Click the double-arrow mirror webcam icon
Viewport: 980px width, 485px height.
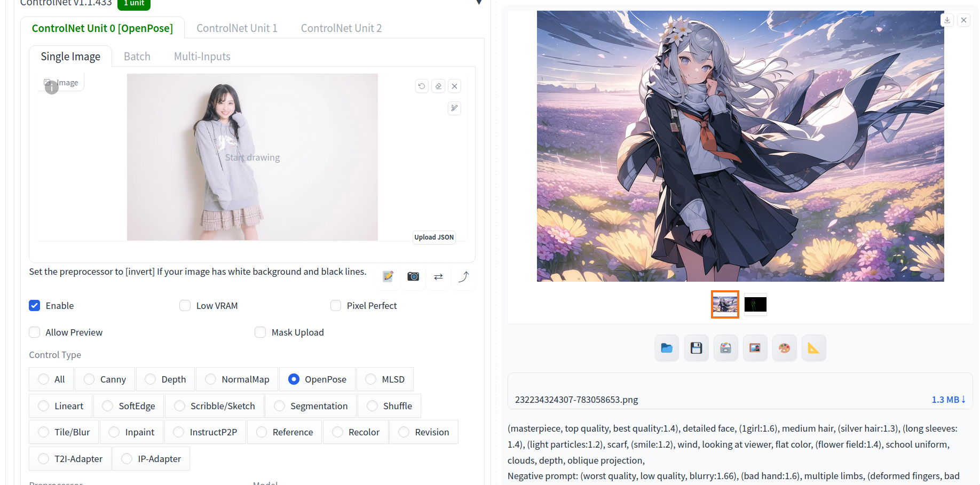pos(438,276)
